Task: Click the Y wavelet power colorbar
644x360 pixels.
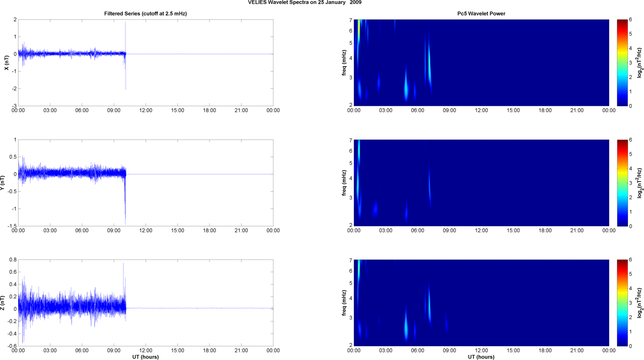Action: pyautogui.click(x=622, y=183)
